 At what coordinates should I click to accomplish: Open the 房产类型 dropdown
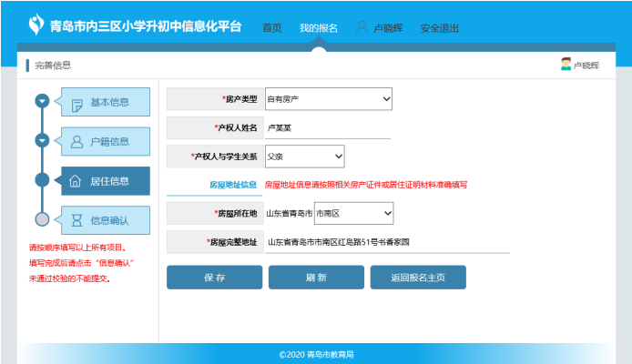328,98
